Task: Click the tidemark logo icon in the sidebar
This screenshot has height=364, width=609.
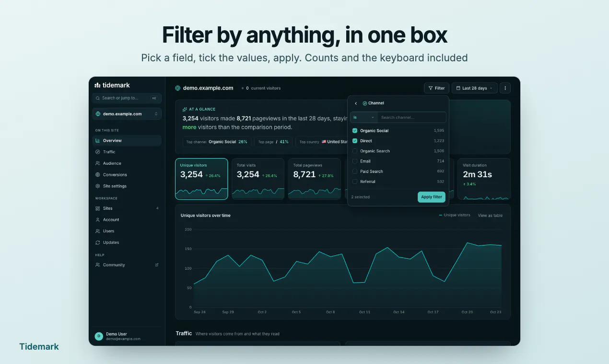Action: click(x=97, y=85)
